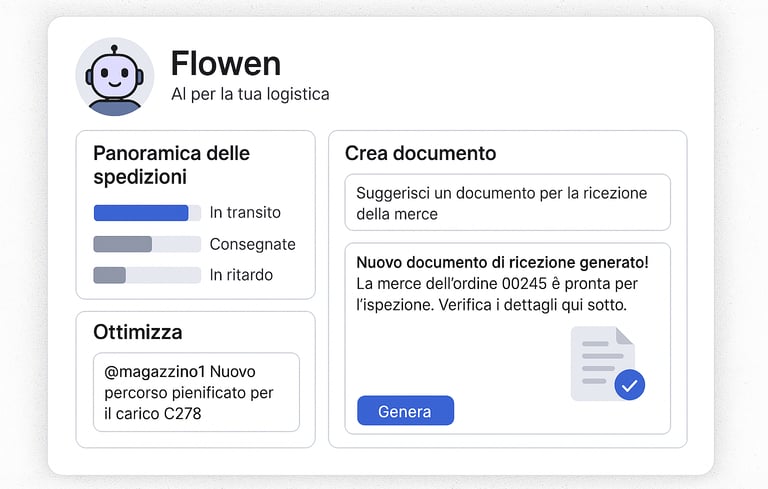This screenshot has width=768, height=489.
Task: Select the In transito status label
Action: click(x=245, y=213)
